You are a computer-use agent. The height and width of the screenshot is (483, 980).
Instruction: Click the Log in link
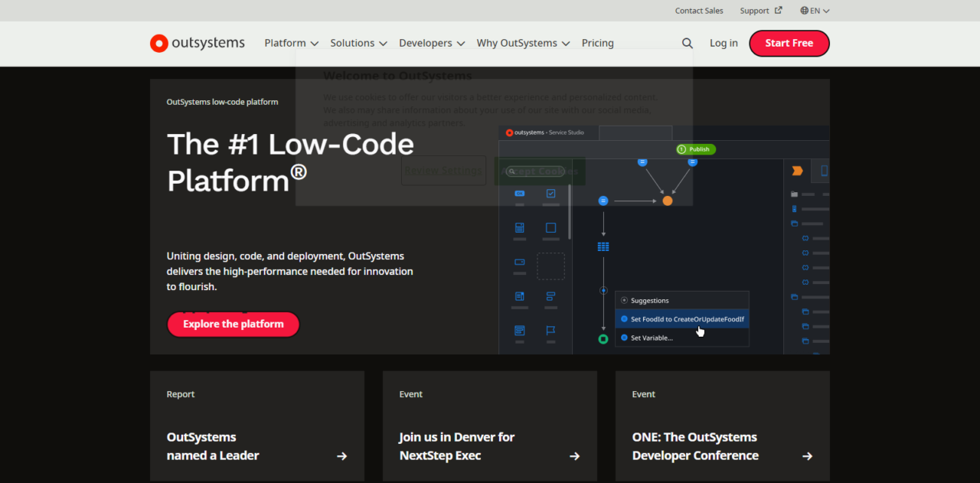[724, 44]
